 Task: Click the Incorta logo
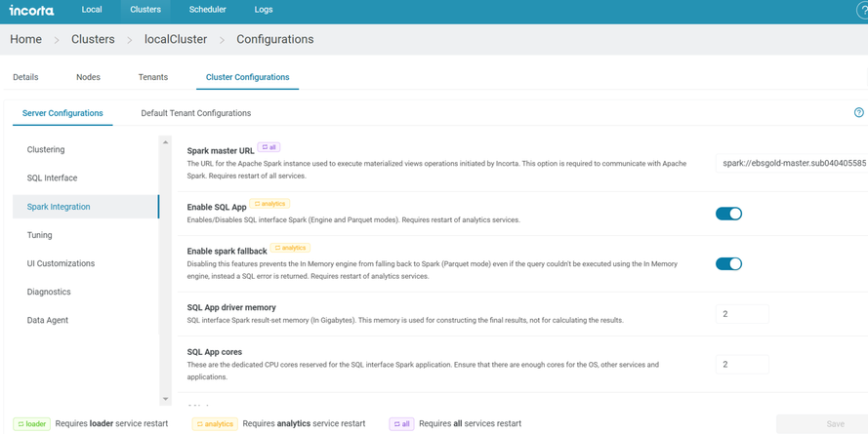click(31, 11)
